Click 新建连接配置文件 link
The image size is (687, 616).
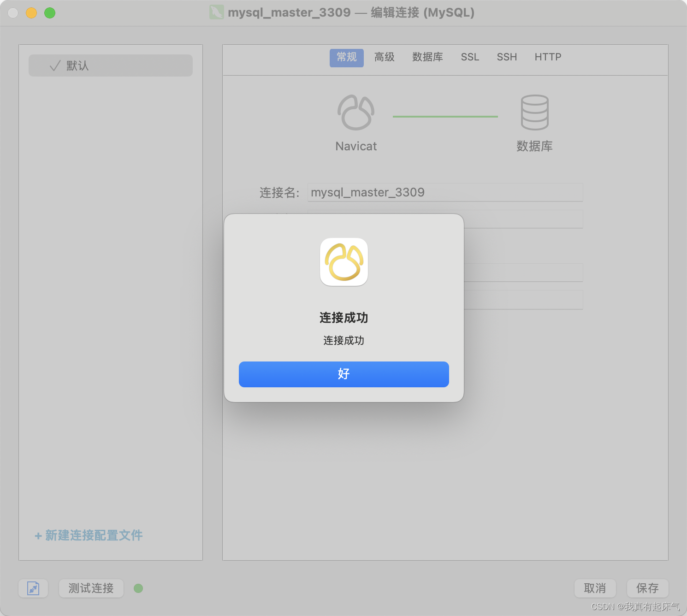tap(89, 535)
